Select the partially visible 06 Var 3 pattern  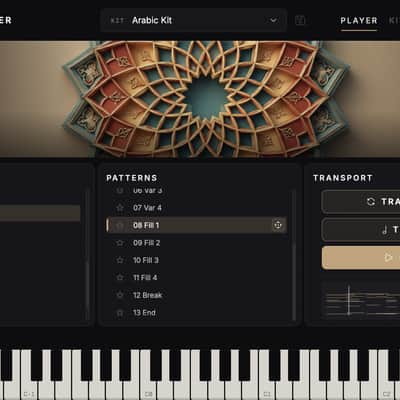[196, 191]
